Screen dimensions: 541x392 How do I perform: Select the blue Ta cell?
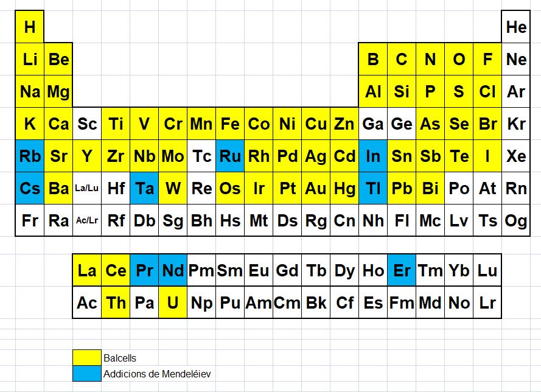tap(144, 189)
